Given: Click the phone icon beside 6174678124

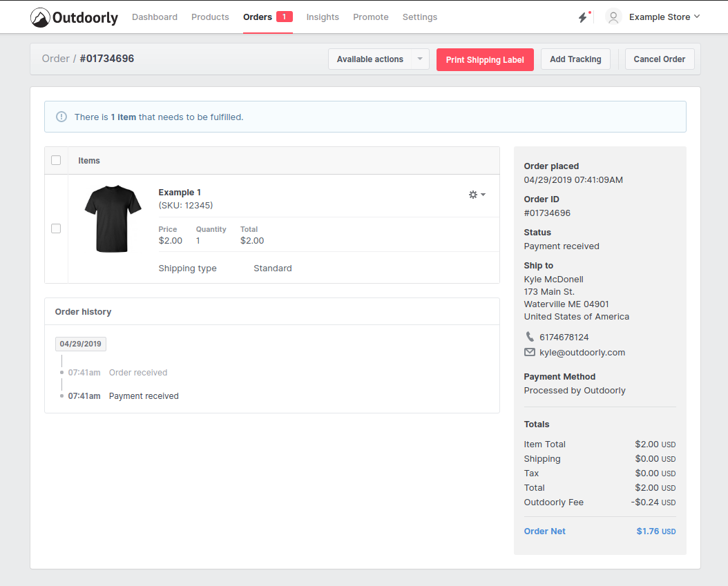Looking at the screenshot, I should 530,337.
